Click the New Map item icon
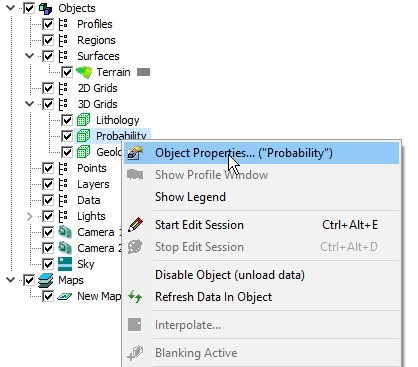 tap(65, 296)
